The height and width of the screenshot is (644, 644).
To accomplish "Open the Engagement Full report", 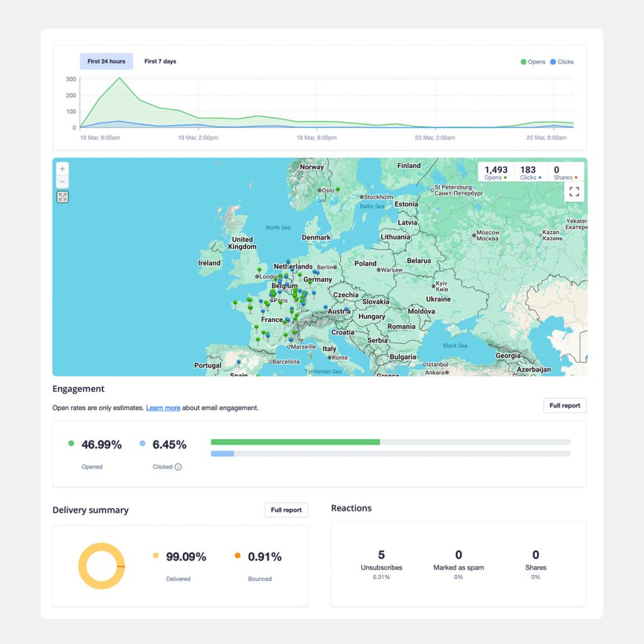I will pos(564,406).
